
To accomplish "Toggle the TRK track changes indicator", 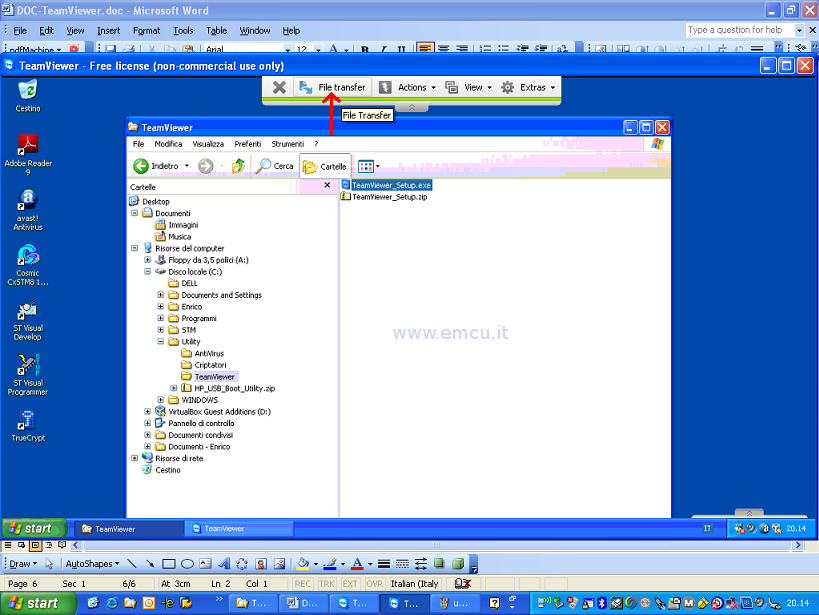I will pyautogui.click(x=326, y=584).
